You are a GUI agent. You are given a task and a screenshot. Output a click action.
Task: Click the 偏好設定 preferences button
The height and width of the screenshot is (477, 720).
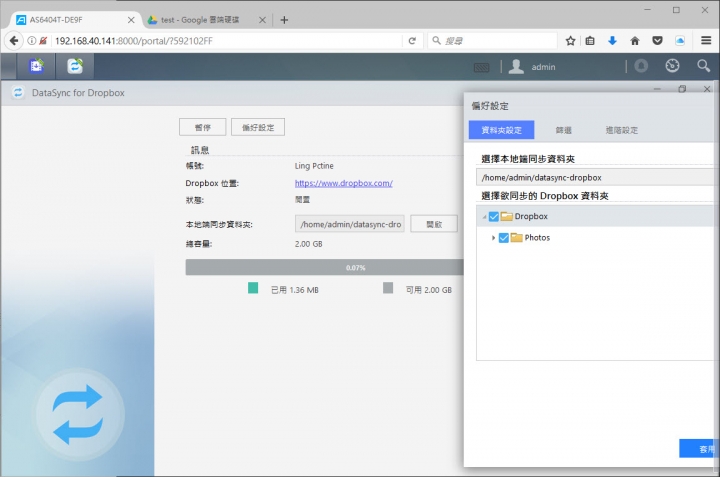tap(258, 127)
